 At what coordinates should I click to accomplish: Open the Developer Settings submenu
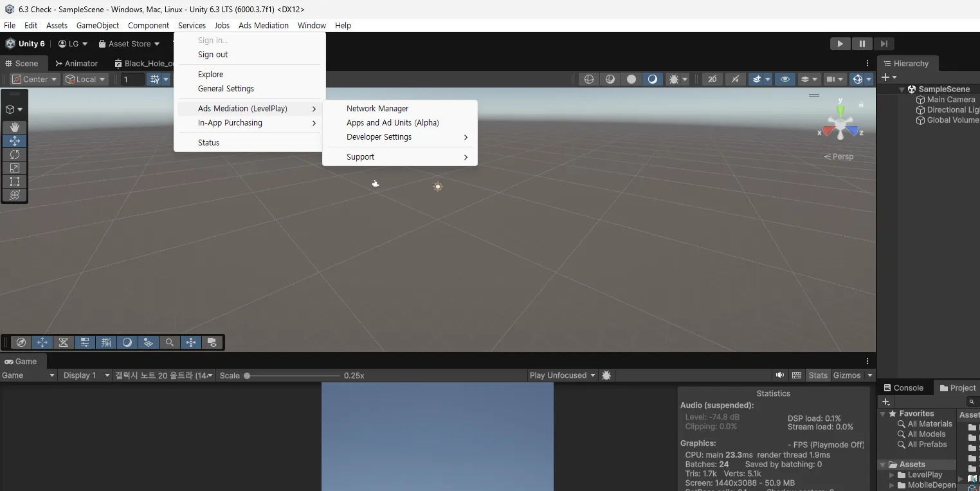(x=400, y=136)
